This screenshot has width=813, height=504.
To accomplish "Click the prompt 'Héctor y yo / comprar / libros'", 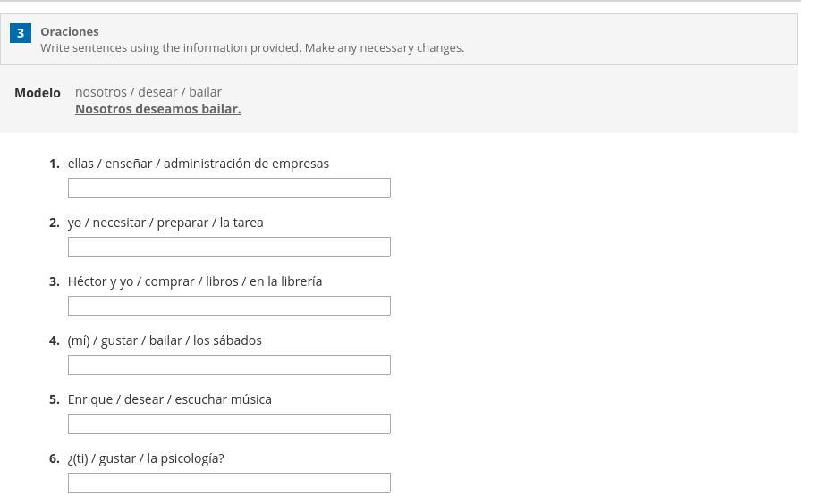I will pos(195,281).
